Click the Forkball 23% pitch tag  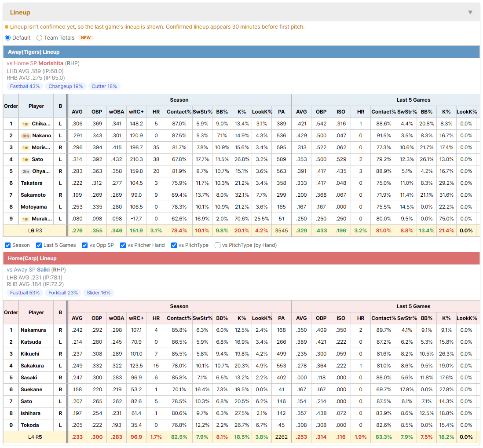coord(63,293)
